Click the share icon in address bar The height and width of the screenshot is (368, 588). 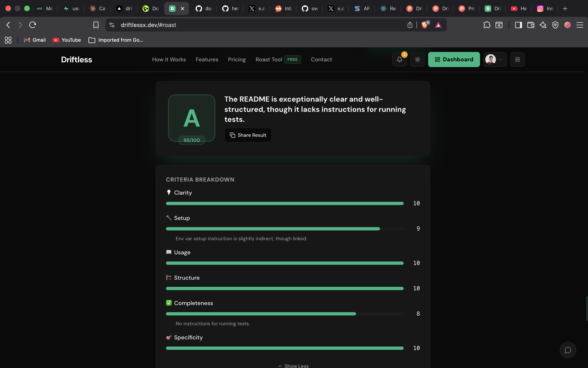pyautogui.click(x=410, y=25)
